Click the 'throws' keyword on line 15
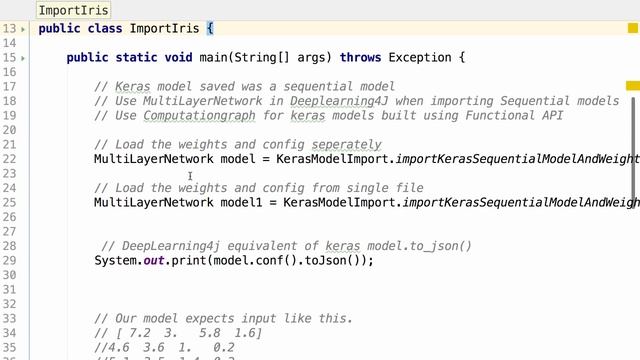This screenshot has width=640, height=360. click(x=360, y=58)
